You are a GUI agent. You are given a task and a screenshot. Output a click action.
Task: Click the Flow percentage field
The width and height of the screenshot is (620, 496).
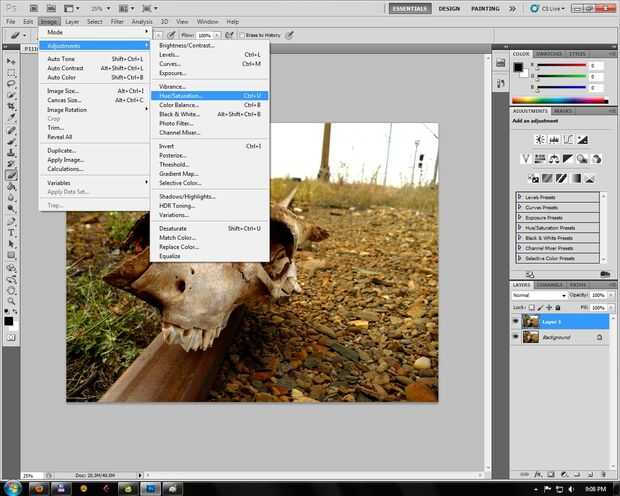[x=204, y=35]
